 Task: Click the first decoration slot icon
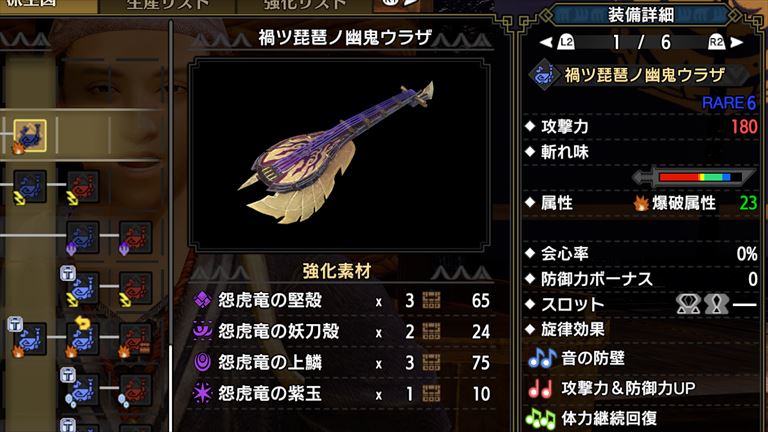[x=688, y=304]
